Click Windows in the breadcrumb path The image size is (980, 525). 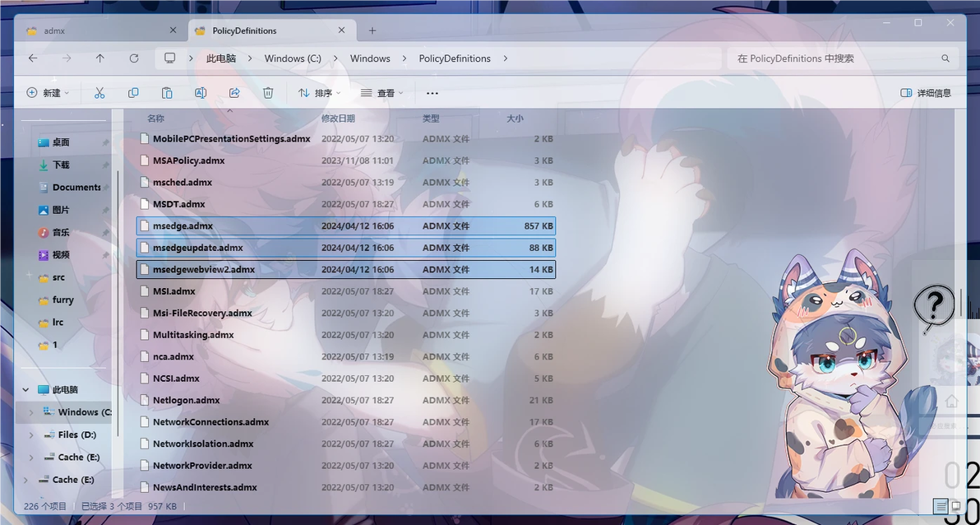click(x=370, y=58)
